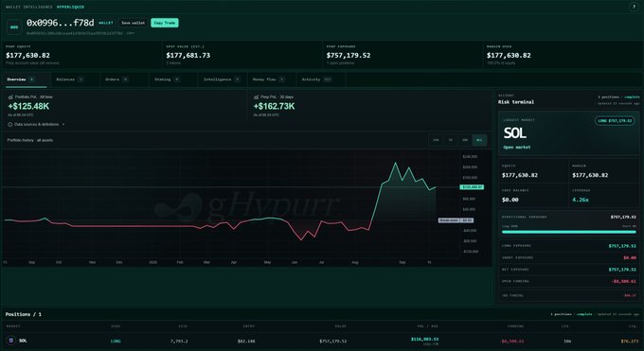Click the Copy Trade button
This screenshot has width=644, height=351.
[x=164, y=23]
